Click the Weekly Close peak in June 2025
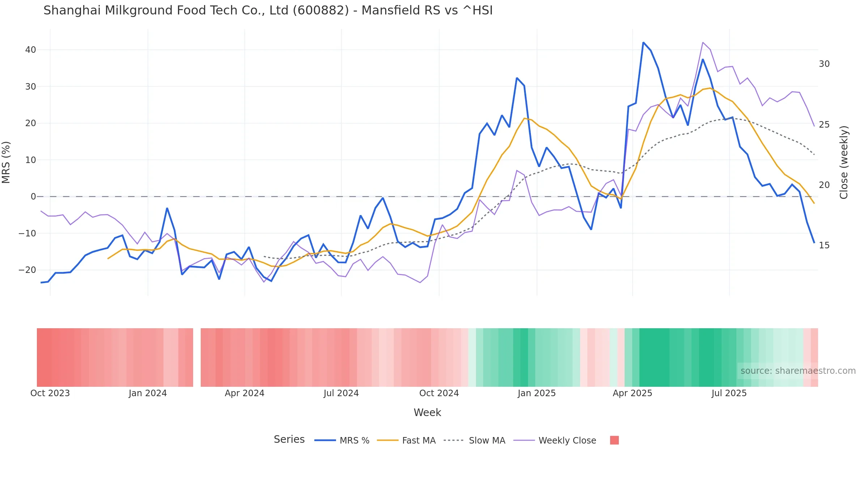The width and height of the screenshot is (868, 488). pos(703,43)
